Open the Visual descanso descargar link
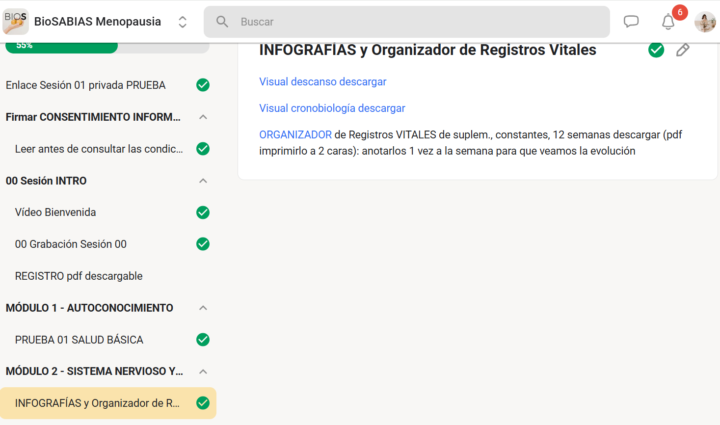Viewport: 720px width, 425px height. [x=322, y=82]
